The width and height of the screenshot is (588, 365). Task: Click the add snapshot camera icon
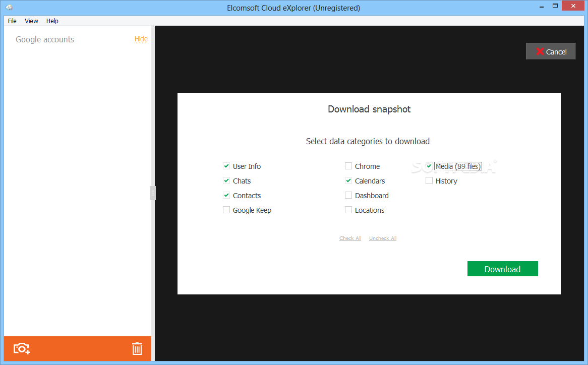(22, 348)
